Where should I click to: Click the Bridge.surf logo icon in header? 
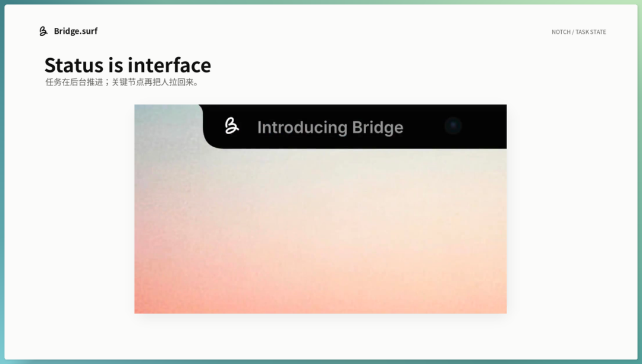click(x=43, y=31)
